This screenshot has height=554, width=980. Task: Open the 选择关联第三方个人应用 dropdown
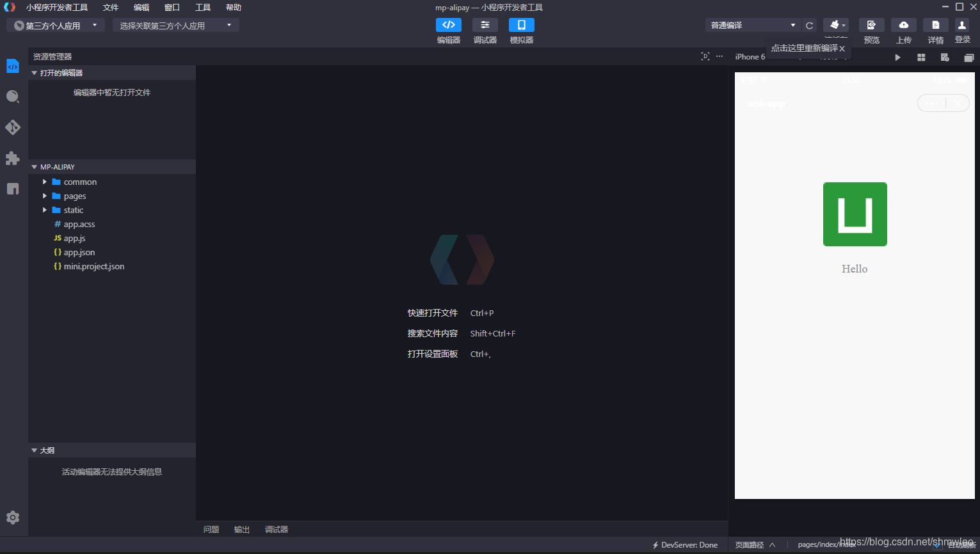coord(176,26)
